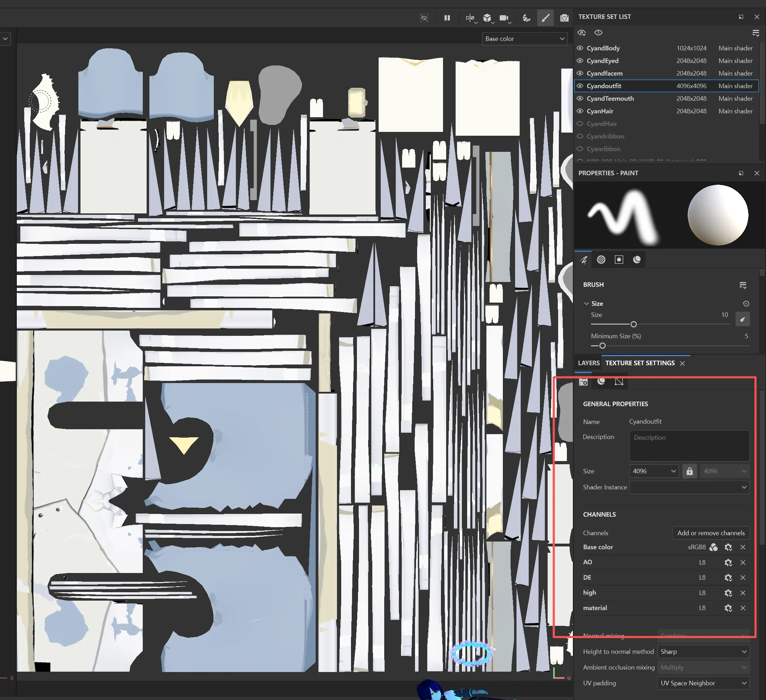Screen dimensions: 766x700
Task: Toggle pen pressure for brush Size
Action: (x=743, y=319)
